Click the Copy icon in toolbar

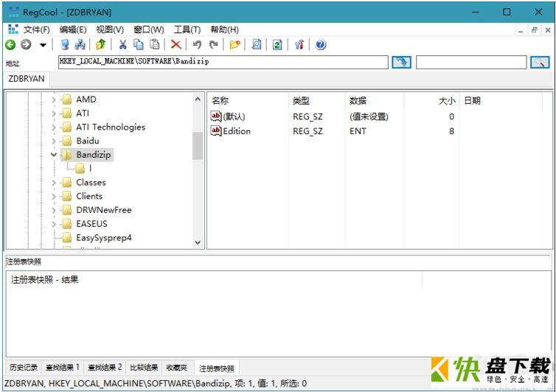point(139,45)
